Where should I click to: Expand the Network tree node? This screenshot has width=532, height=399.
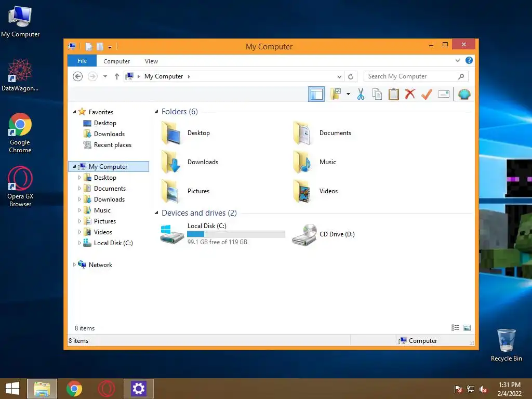tap(74, 264)
